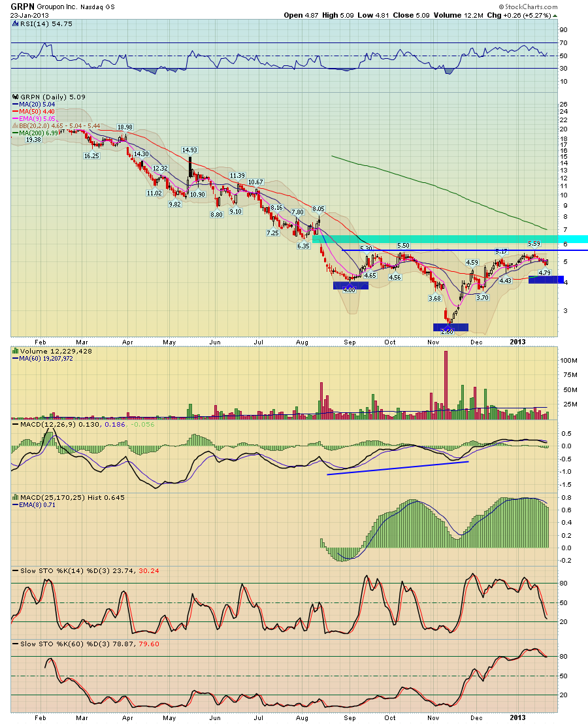
Task: Click the bar icon beside Volume 12,229,428
Action: point(15,351)
